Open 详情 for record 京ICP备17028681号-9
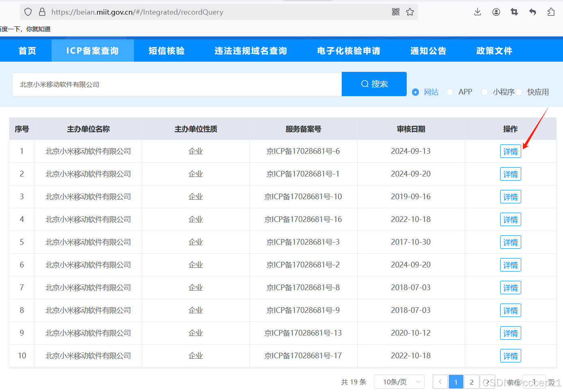 click(510, 310)
